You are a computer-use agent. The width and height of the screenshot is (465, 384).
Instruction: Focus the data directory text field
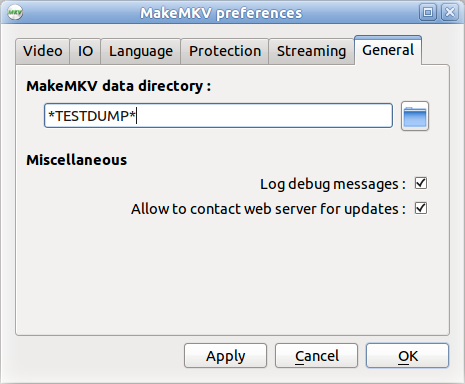pyautogui.click(x=218, y=116)
